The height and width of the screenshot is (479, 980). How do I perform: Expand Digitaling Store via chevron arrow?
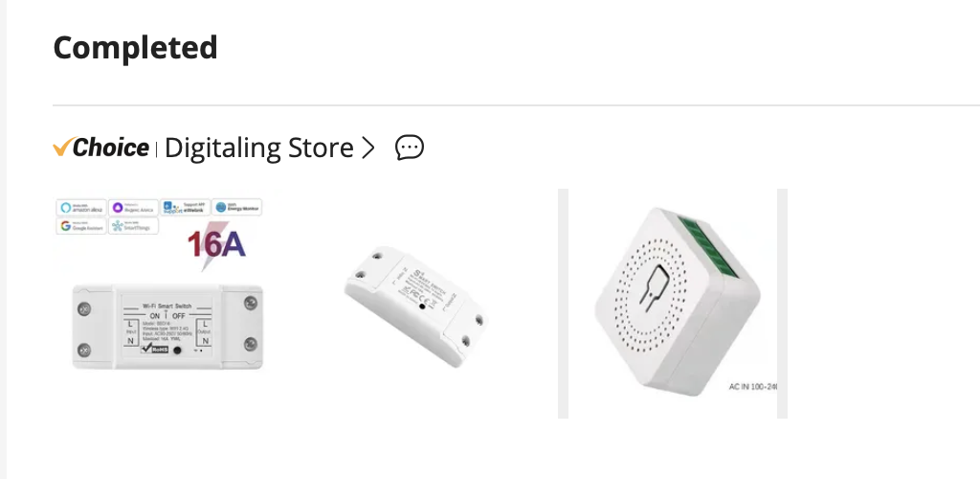[x=368, y=148]
